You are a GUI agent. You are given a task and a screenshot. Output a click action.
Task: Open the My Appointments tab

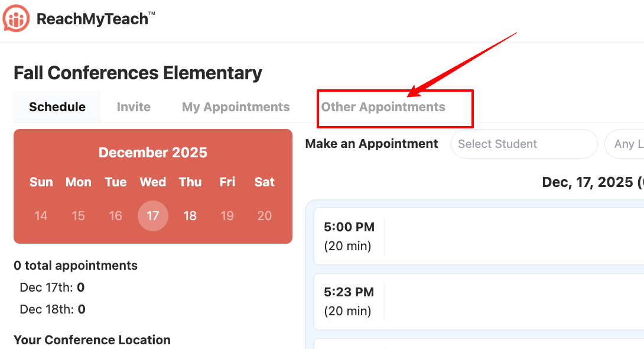[236, 107]
